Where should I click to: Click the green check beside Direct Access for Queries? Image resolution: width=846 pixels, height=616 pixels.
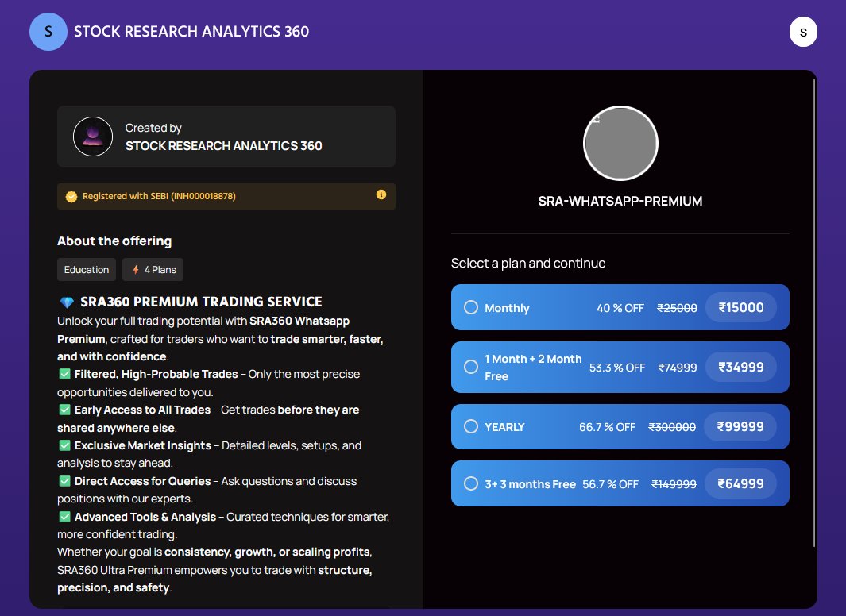click(x=65, y=481)
